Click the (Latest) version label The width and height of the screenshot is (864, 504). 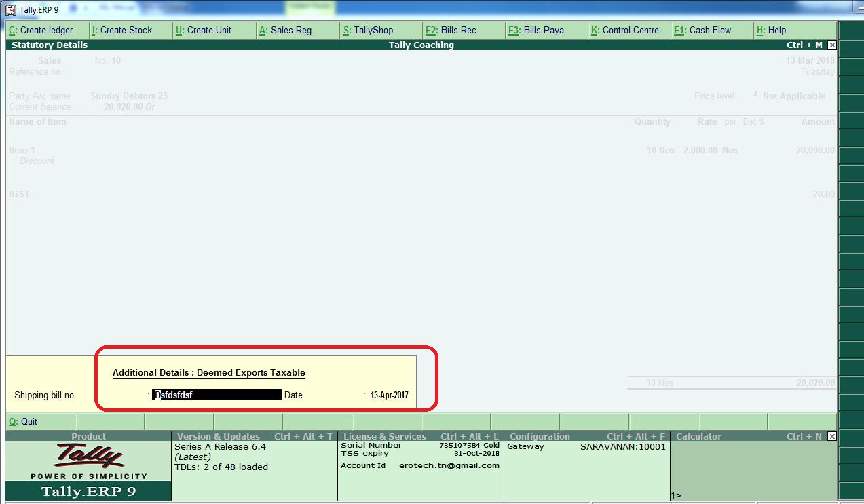pyautogui.click(x=193, y=457)
